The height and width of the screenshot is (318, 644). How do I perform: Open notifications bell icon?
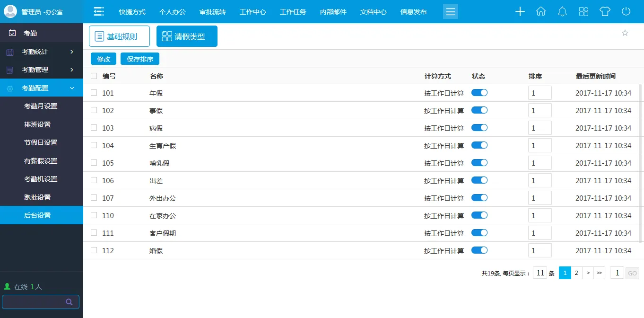click(562, 12)
